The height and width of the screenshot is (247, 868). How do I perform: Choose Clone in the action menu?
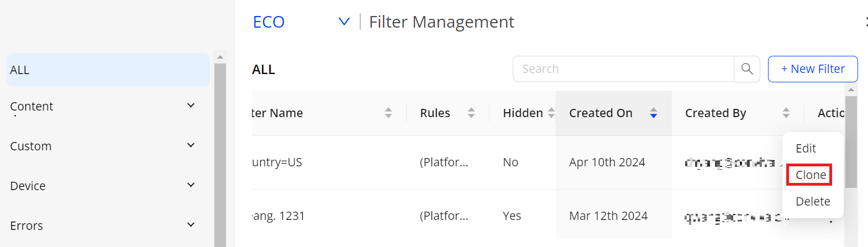point(811,175)
